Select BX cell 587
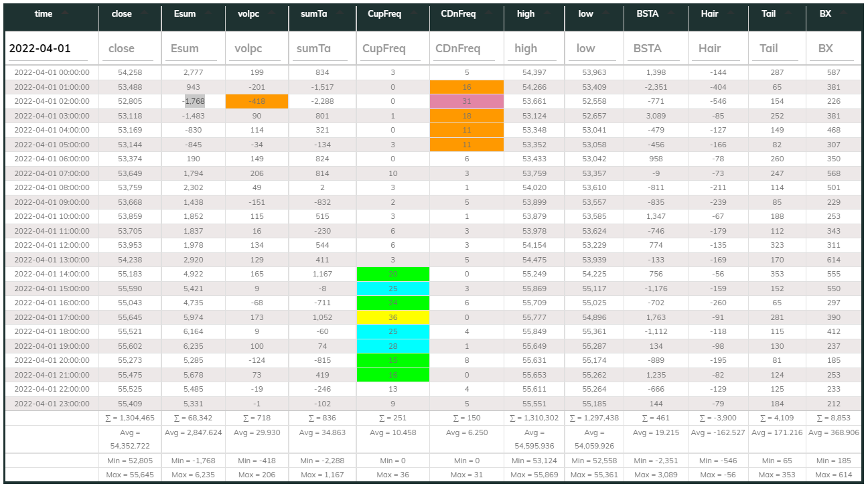The height and width of the screenshot is (486, 868). [835, 72]
